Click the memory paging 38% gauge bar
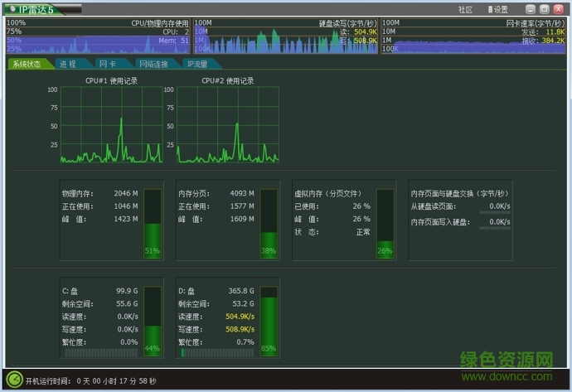 pos(269,222)
